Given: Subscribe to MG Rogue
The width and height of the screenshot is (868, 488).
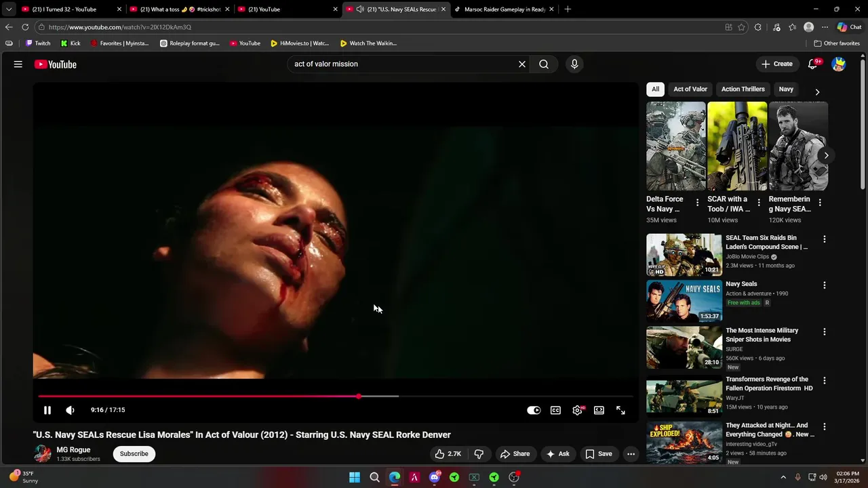Looking at the screenshot, I should click(x=134, y=453).
